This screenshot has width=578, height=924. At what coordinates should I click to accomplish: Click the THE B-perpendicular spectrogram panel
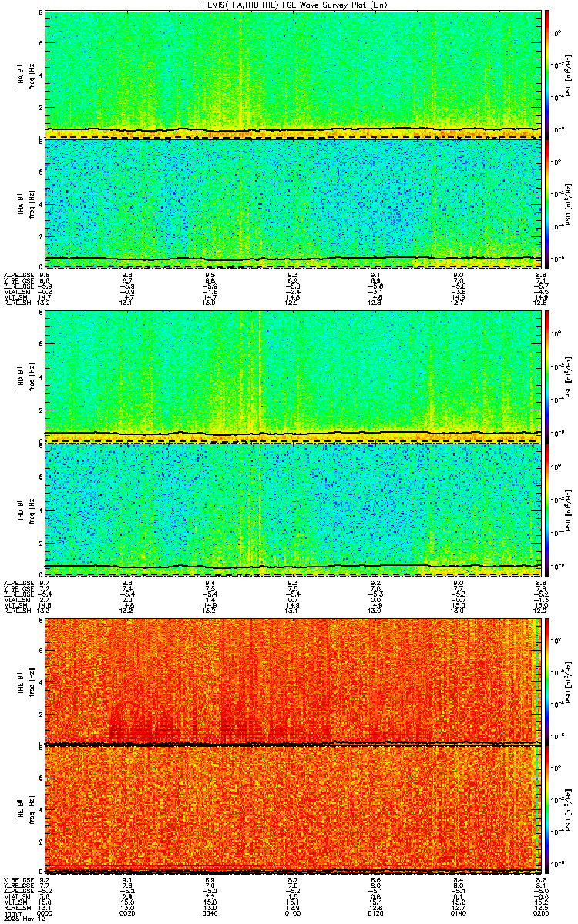[294, 681]
